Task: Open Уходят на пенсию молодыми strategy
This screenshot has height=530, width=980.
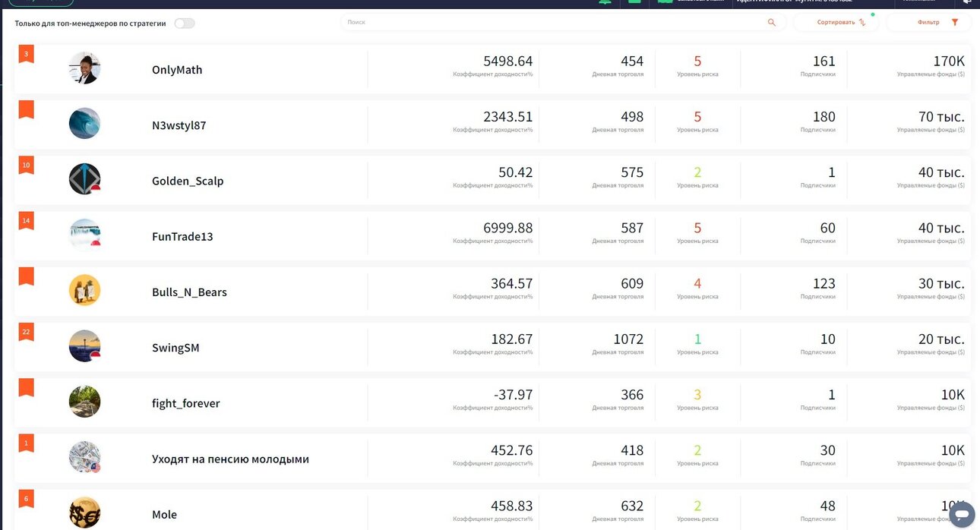Action: tap(230, 459)
